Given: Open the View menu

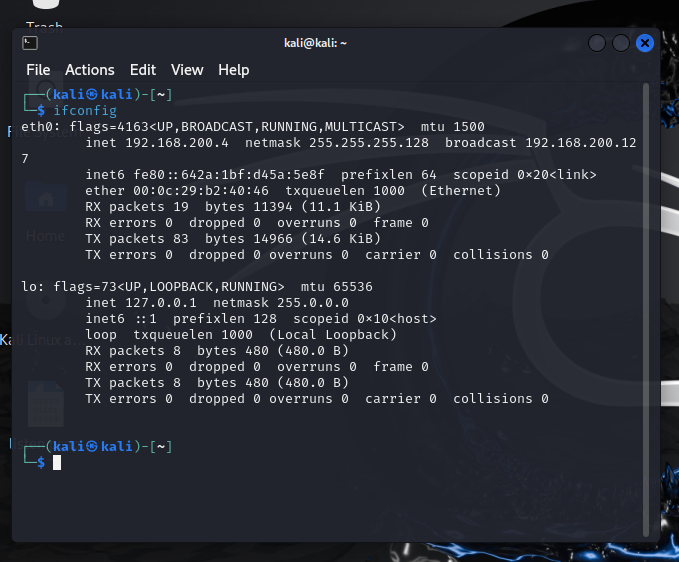Looking at the screenshot, I should pyautogui.click(x=187, y=70).
